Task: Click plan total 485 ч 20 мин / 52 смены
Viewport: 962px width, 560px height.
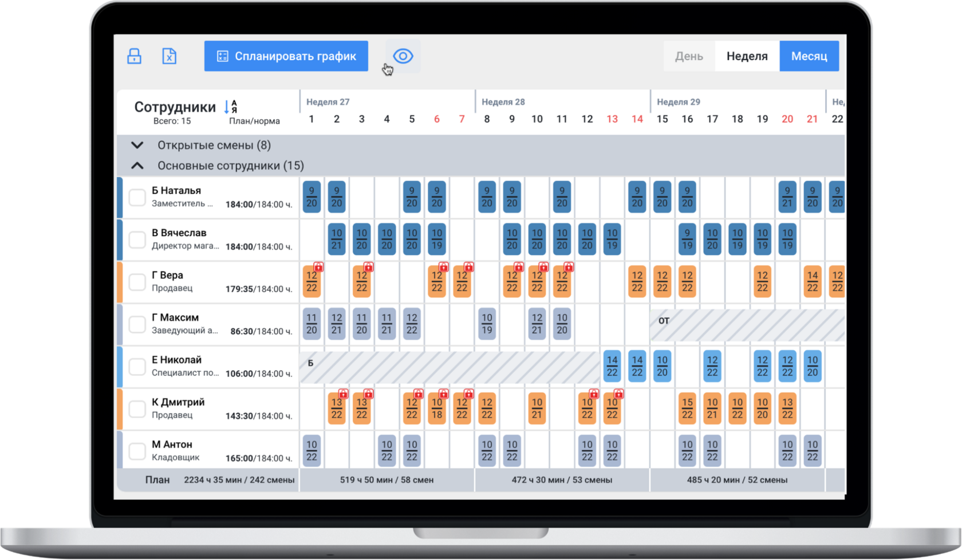Action: point(737,480)
